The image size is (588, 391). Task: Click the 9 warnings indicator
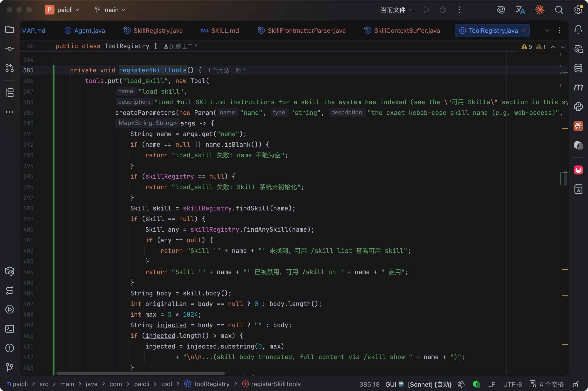[526, 47]
